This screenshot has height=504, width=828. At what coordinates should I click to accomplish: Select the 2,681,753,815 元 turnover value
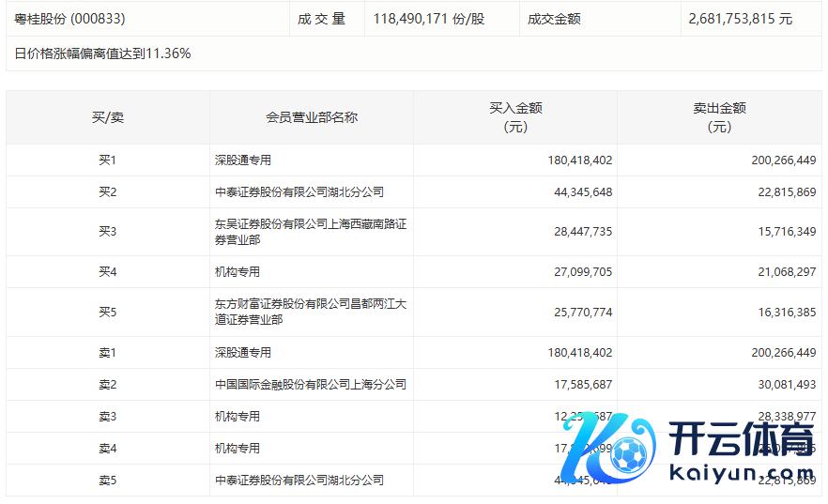click(x=740, y=19)
